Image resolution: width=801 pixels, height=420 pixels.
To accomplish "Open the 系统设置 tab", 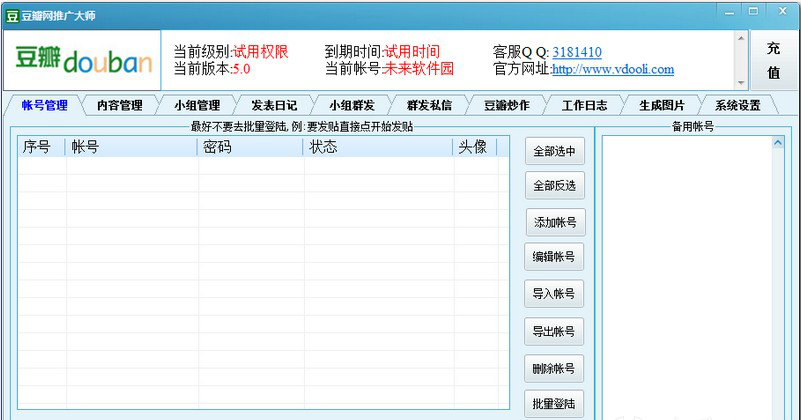I will [738, 105].
